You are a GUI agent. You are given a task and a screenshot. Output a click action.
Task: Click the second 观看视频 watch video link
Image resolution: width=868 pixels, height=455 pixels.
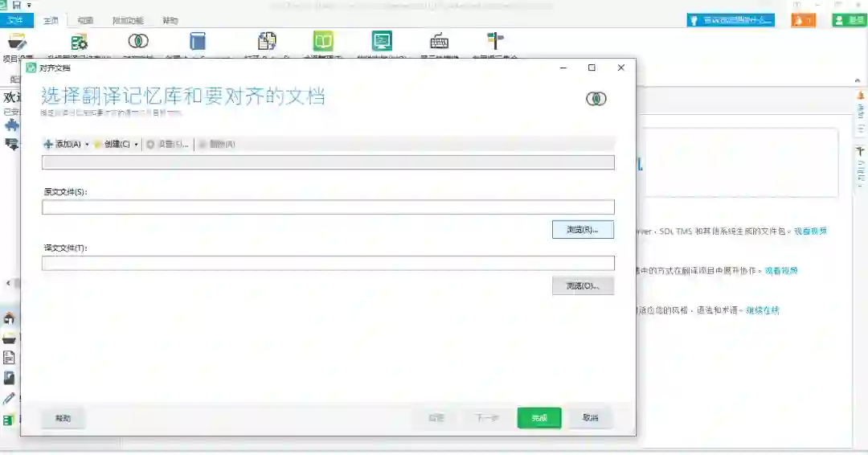pos(781,271)
